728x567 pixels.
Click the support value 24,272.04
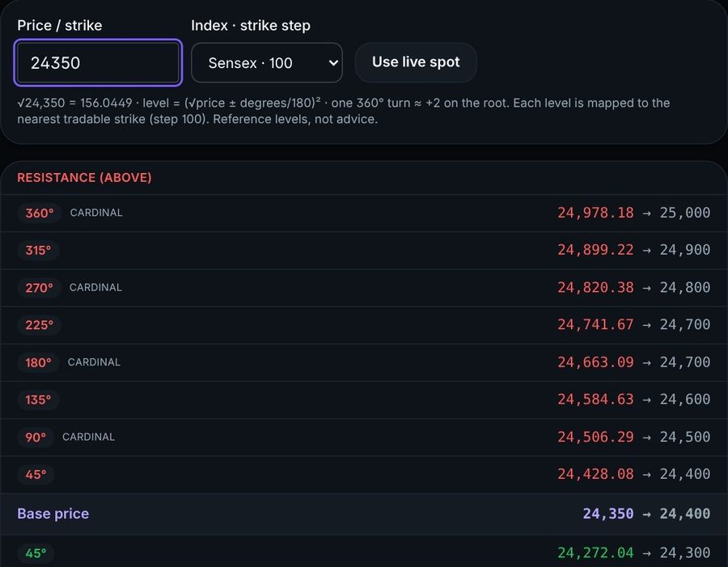595,553
